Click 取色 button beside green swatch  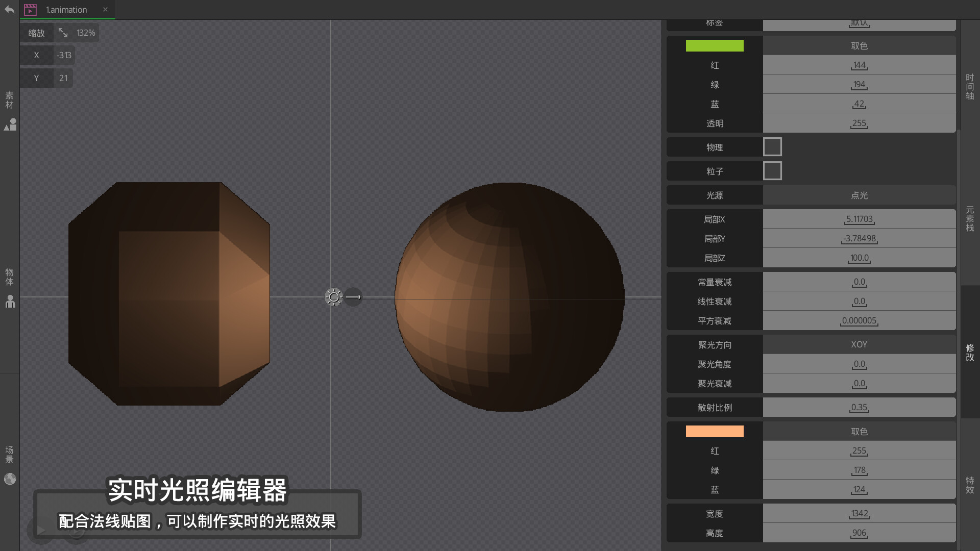(859, 46)
